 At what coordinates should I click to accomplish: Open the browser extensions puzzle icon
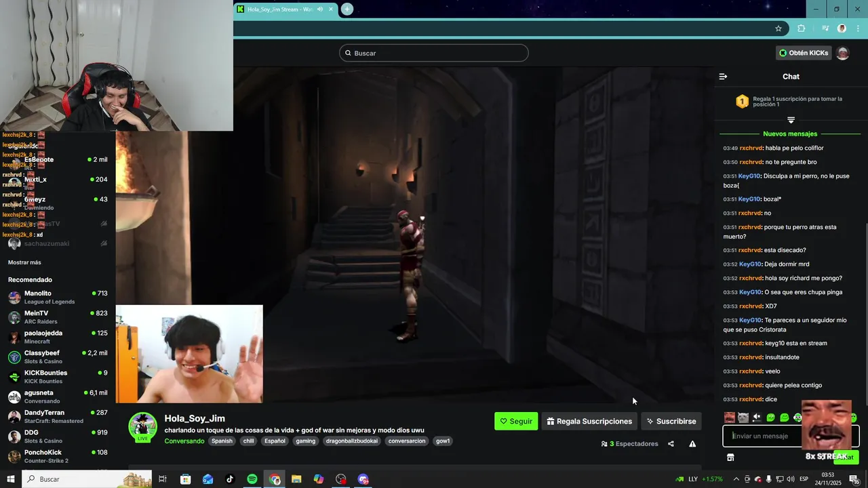802,28
